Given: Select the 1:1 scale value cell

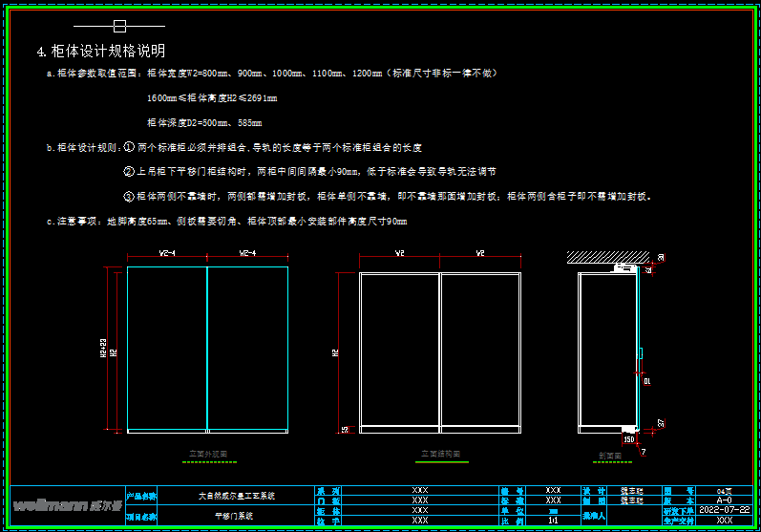Looking at the screenshot, I should [553, 521].
